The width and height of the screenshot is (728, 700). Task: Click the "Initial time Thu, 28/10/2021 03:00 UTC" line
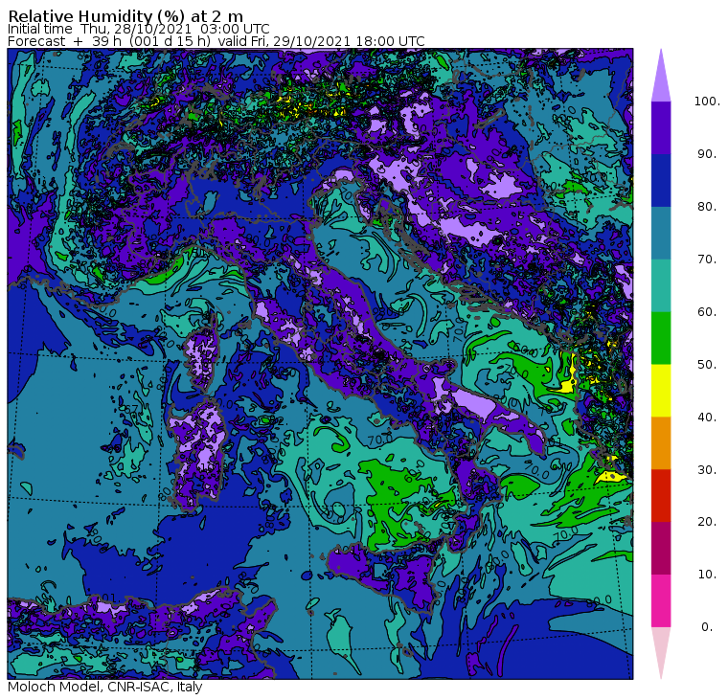[138, 29]
